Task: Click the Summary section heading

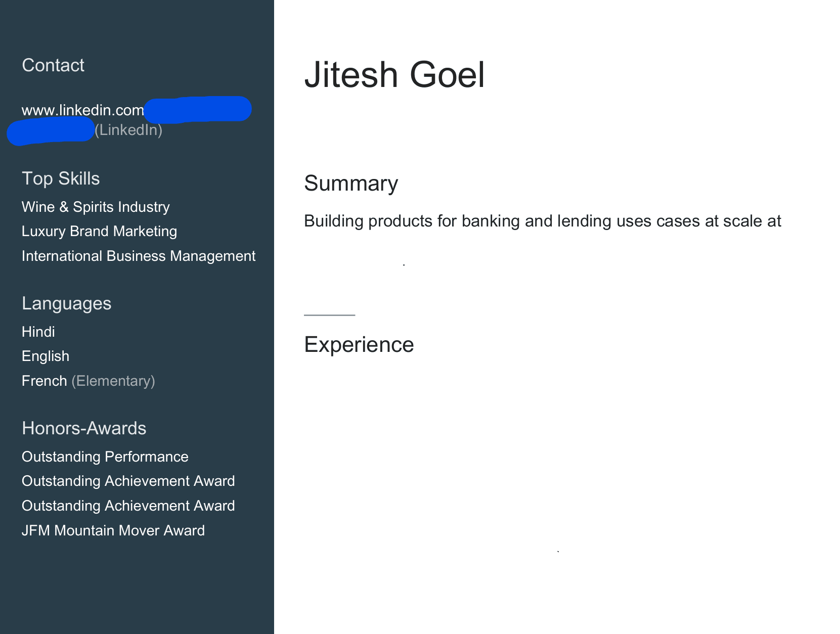Action: [x=351, y=183]
